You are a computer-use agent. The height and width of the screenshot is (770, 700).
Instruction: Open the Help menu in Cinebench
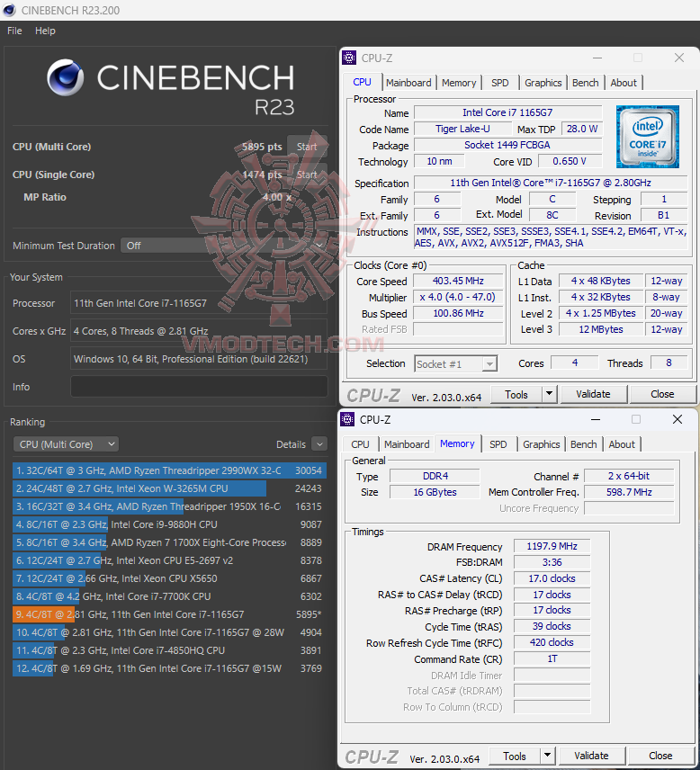click(45, 31)
